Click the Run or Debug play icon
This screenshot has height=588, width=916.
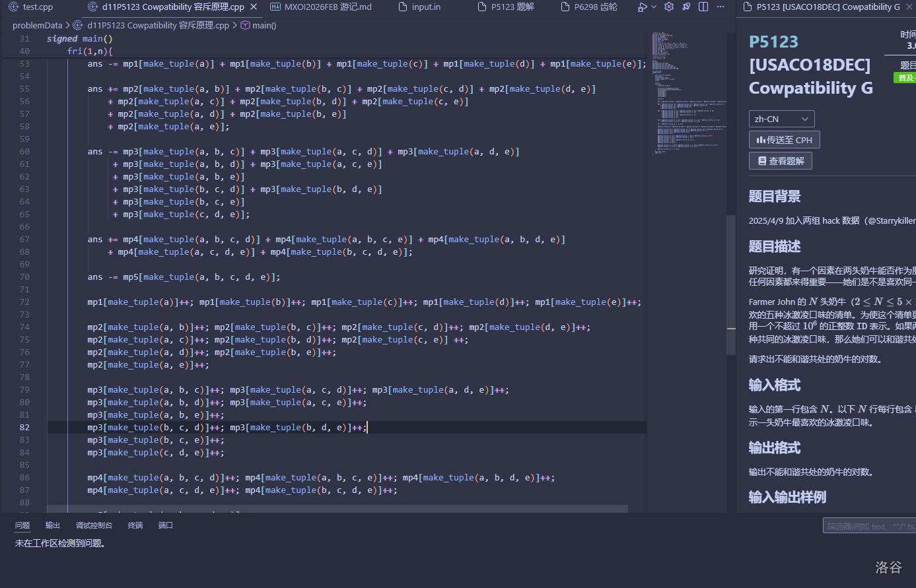click(642, 7)
